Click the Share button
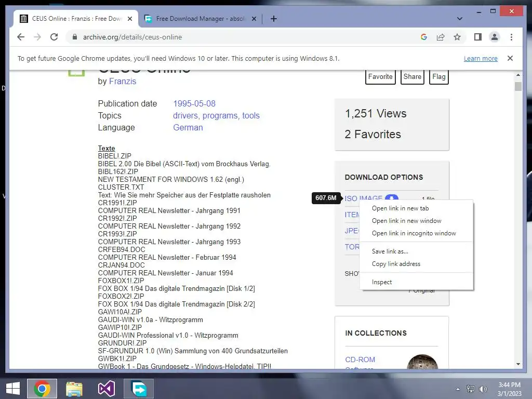 (412, 77)
